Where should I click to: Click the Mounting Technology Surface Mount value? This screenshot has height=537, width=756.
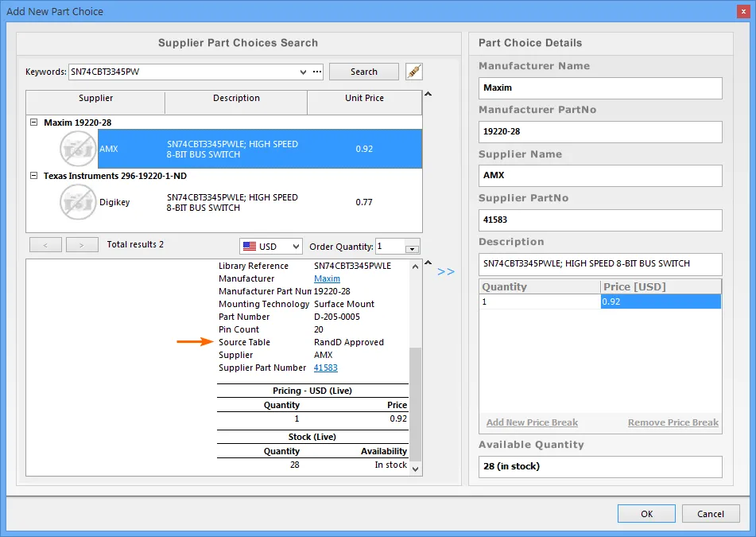coord(343,304)
